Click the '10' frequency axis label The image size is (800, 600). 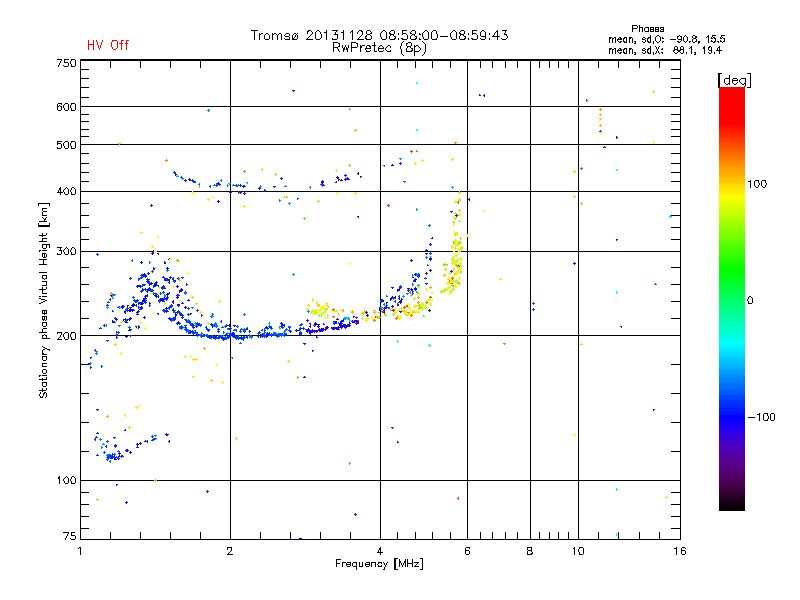click(x=578, y=551)
